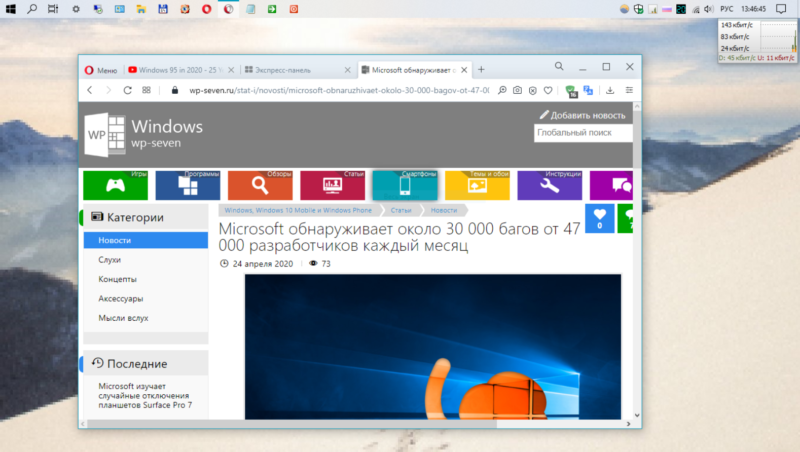Screen dimensions: 800x452
Task: Click the article's Windows 10 cat image
Action: (433, 347)
